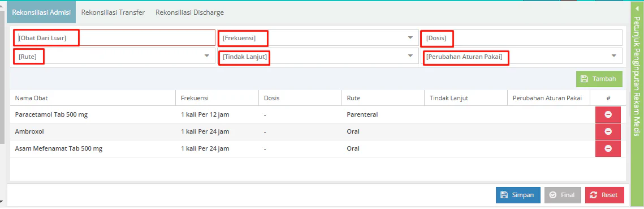The width and height of the screenshot is (644, 209).
Task: Delete the Ambroxol entry with minus icon
Action: [x=608, y=131]
